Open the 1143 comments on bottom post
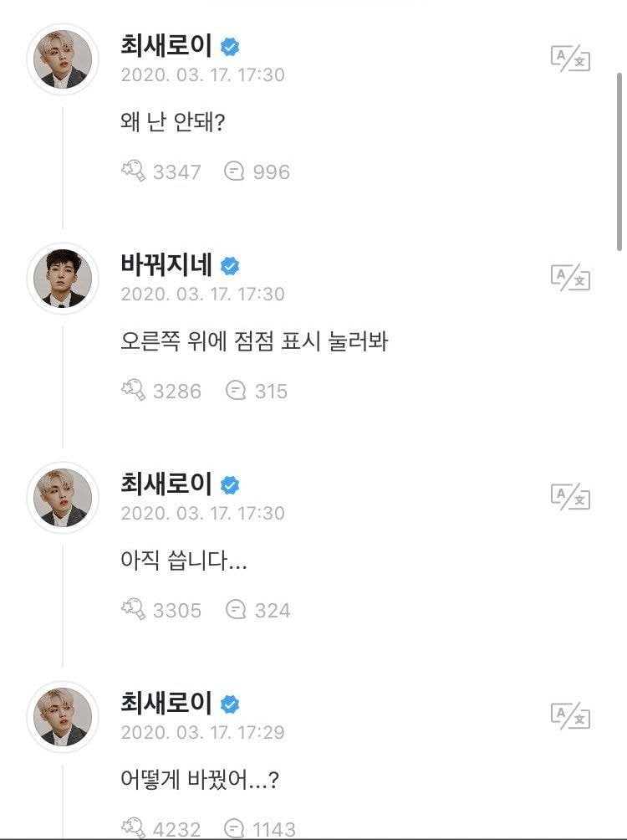Viewport: 627px width, 840px height. click(235, 828)
